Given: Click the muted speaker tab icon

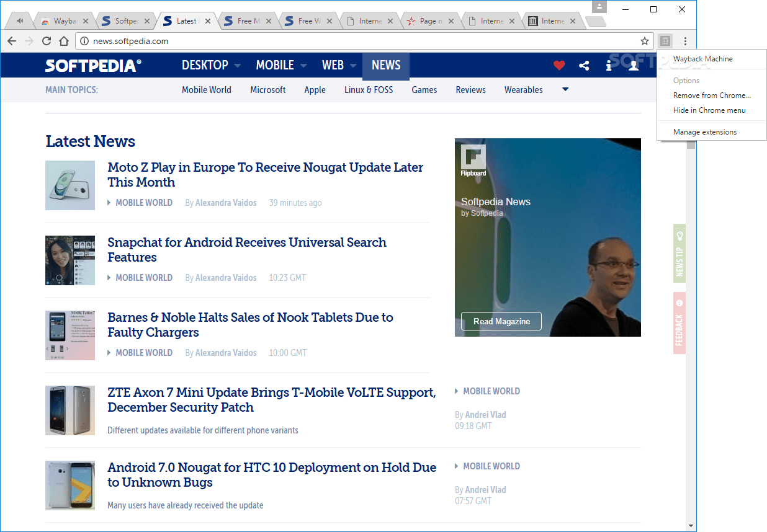Looking at the screenshot, I should tap(20, 20).
